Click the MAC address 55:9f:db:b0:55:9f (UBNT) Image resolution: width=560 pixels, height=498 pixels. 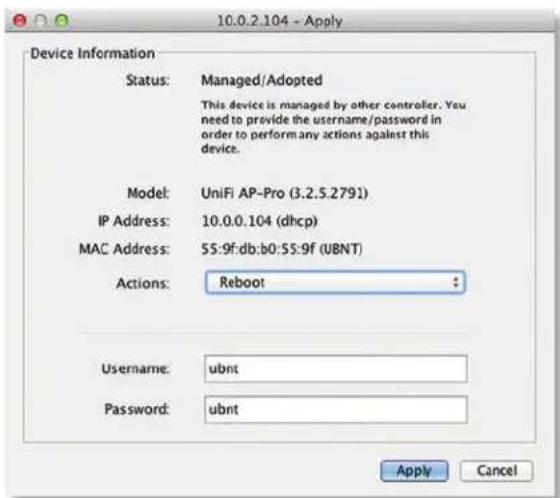click(x=282, y=249)
